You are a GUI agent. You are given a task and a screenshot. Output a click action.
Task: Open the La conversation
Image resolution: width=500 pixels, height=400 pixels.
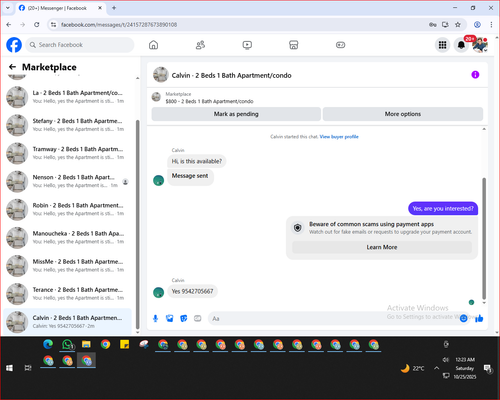coord(67,97)
